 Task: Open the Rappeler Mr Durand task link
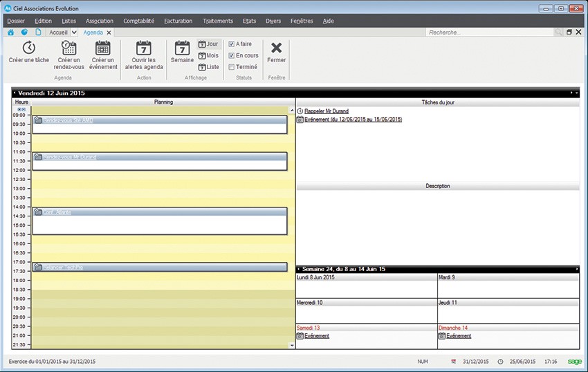[x=326, y=111]
